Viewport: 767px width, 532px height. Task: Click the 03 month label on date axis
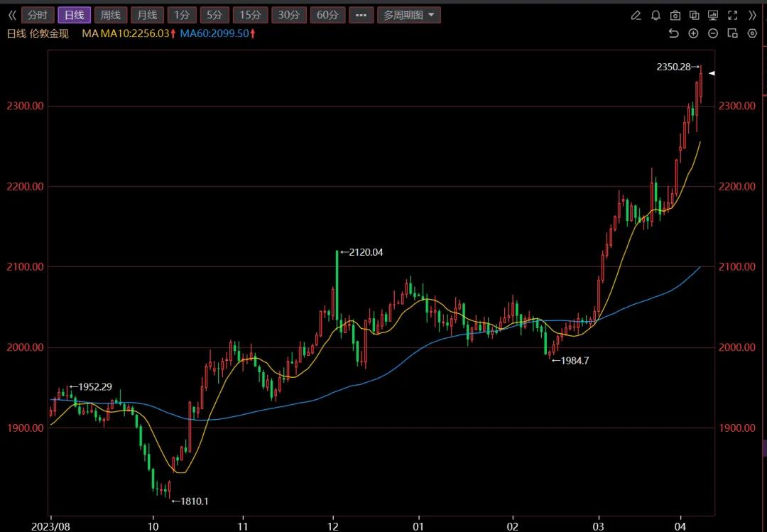[x=598, y=526]
